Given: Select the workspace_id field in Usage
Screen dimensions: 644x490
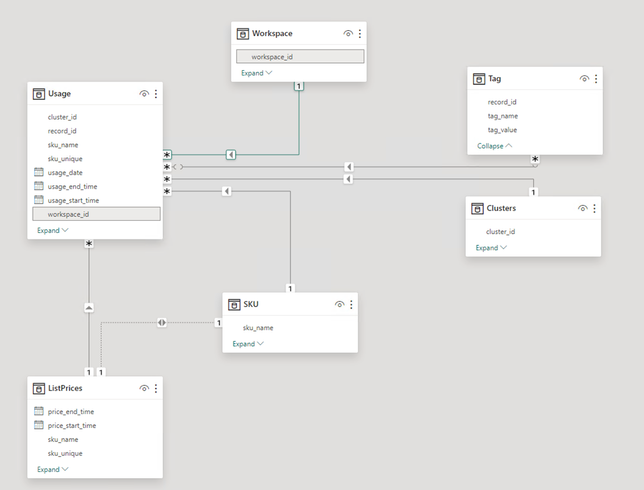Looking at the screenshot, I should click(68, 214).
